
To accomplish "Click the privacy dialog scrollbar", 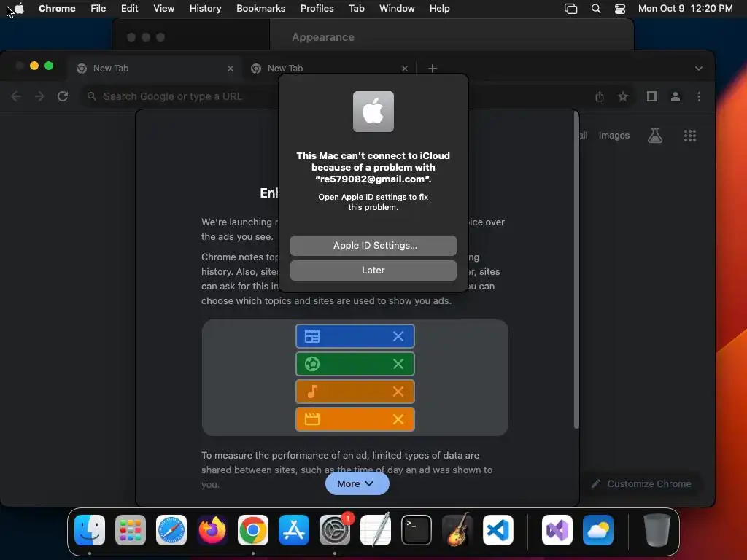I will (x=576, y=271).
